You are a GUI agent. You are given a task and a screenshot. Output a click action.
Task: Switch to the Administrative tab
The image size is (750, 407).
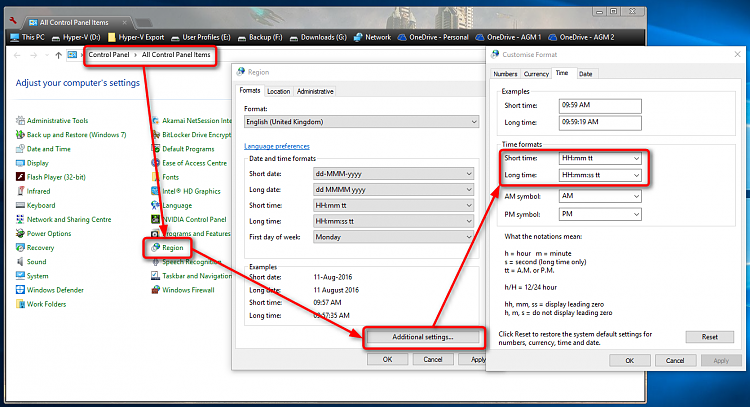(315, 91)
